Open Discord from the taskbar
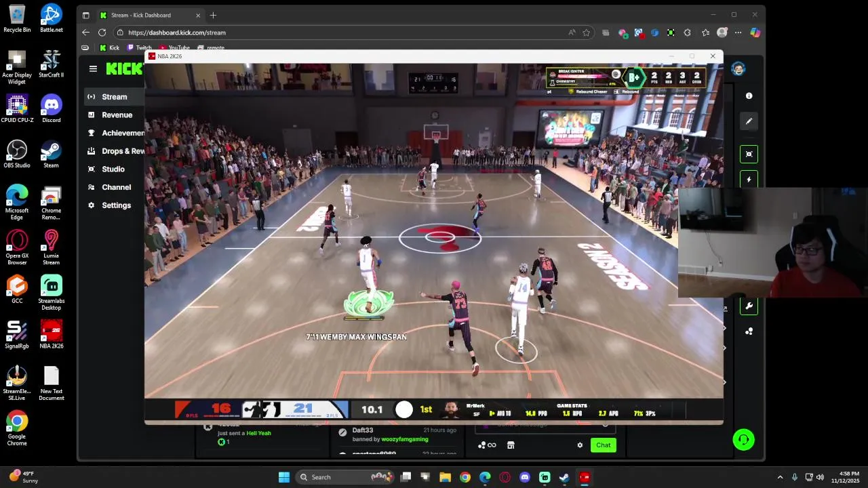Screen dimensions: 868x488 pyautogui.click(x=525, y=477)
